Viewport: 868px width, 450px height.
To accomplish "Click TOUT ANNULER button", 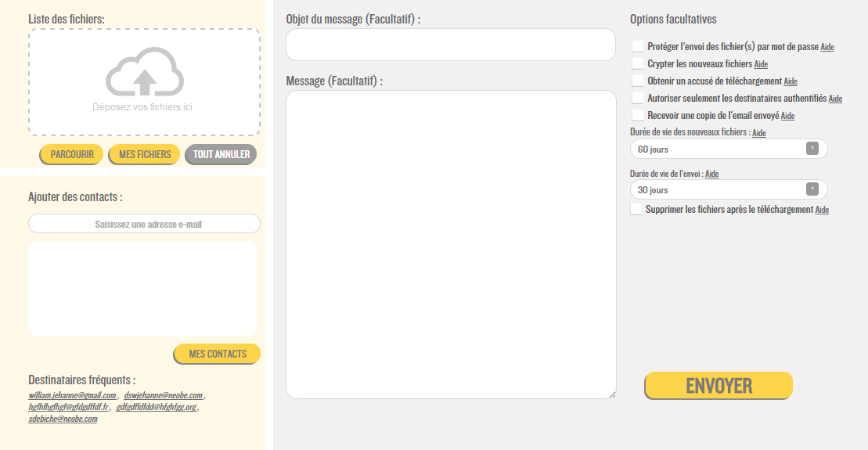I will [x=222, y=154].
